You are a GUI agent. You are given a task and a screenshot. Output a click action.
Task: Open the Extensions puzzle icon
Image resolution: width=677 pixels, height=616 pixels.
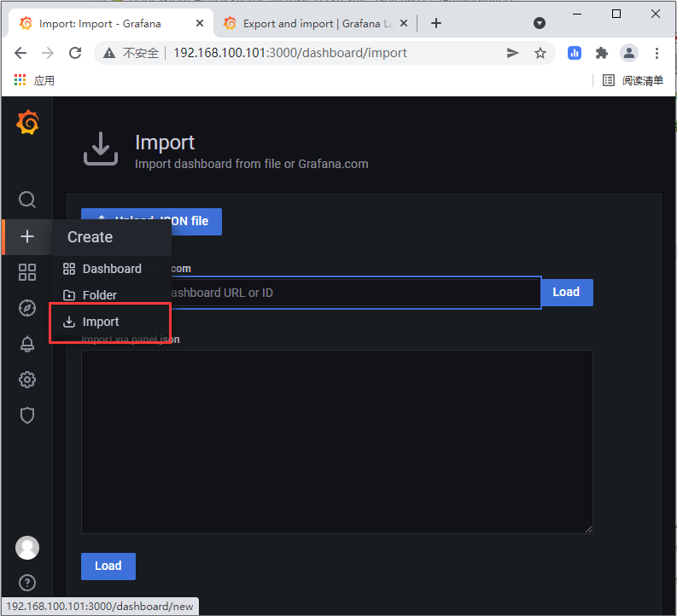tap(601, 53)
